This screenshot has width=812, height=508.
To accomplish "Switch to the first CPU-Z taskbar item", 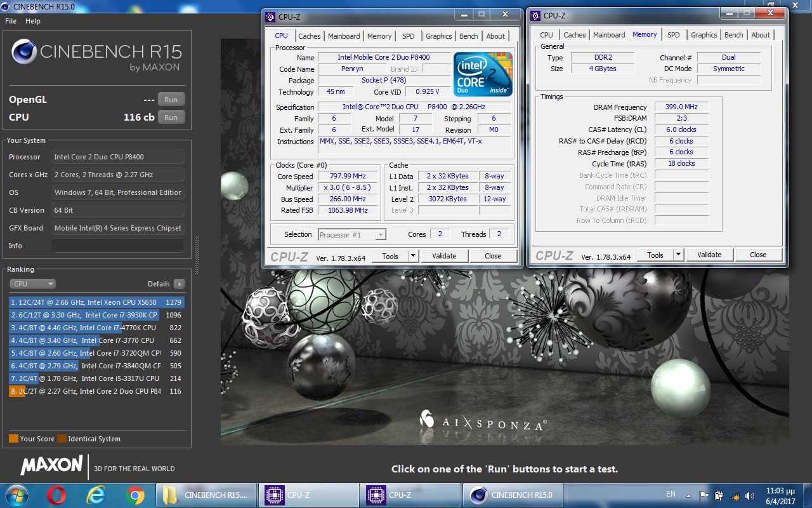I will (309, 495).
